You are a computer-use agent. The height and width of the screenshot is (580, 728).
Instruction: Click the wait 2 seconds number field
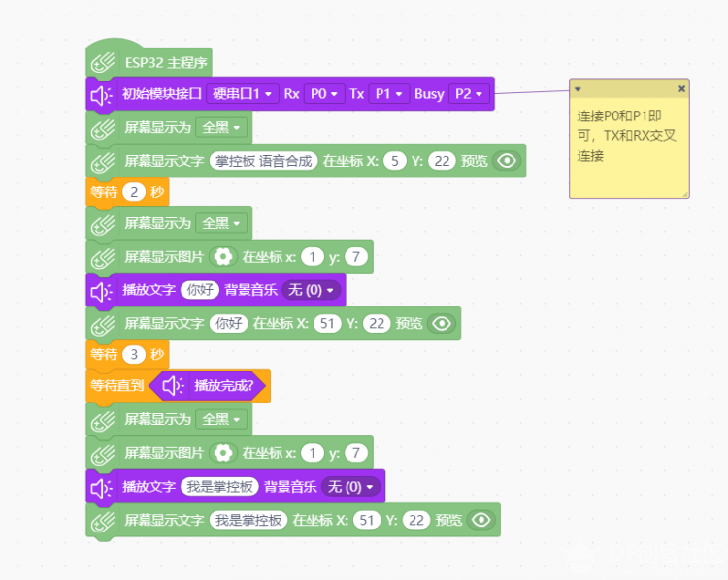134,192
